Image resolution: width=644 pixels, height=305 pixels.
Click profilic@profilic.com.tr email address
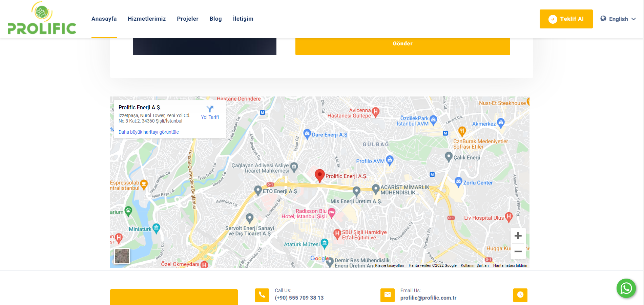[x=429, y=298]
